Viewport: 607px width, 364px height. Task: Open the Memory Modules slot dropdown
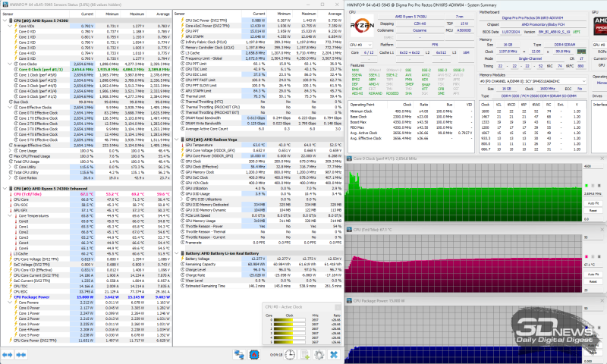(x=533, y=81)
